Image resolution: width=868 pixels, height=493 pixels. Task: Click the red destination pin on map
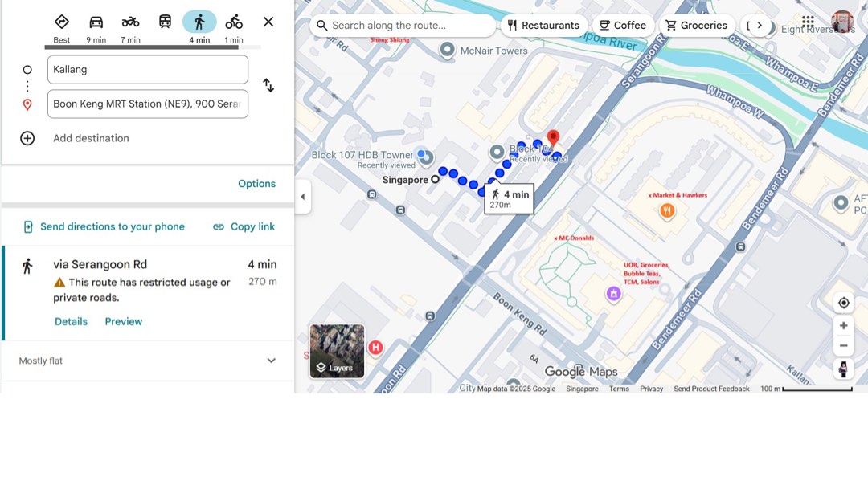[553, 138]
